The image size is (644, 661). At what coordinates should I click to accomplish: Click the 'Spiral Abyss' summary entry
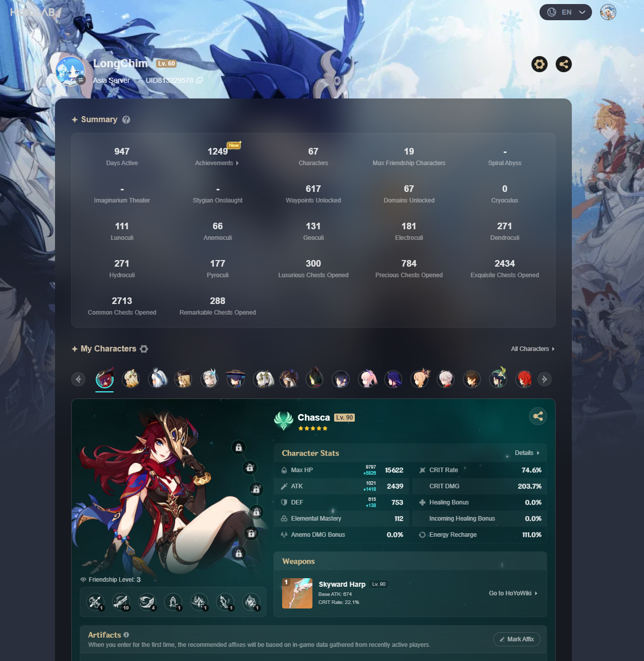(x=505, y=157)
